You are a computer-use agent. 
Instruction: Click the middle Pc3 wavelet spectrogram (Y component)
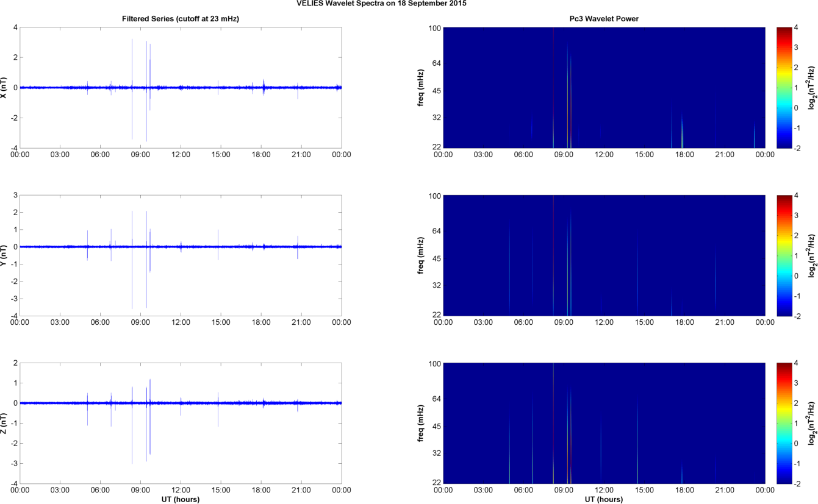click(x=604, y=255)
